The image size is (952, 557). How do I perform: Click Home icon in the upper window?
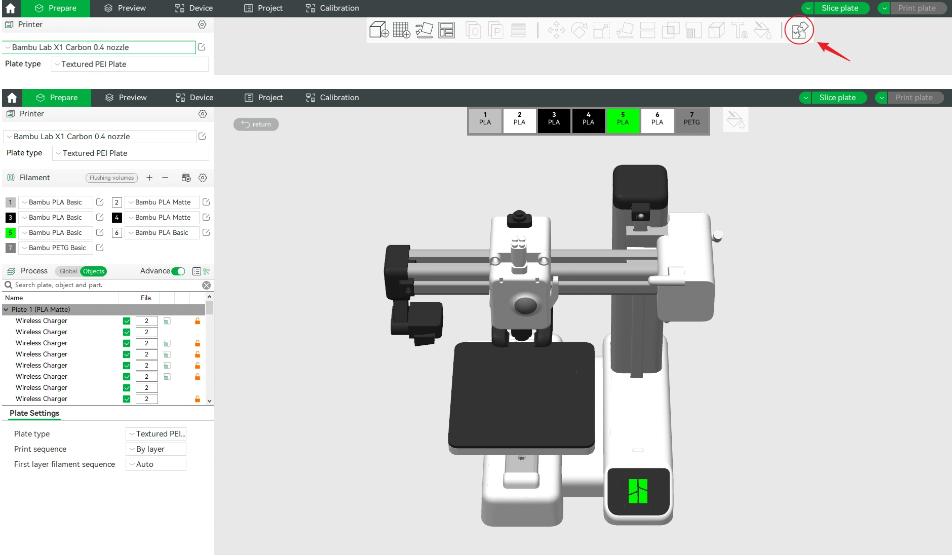point(10,8)
